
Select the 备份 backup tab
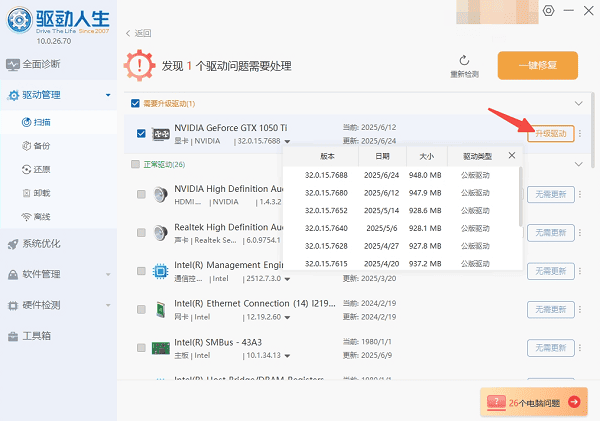click(42, 146)
